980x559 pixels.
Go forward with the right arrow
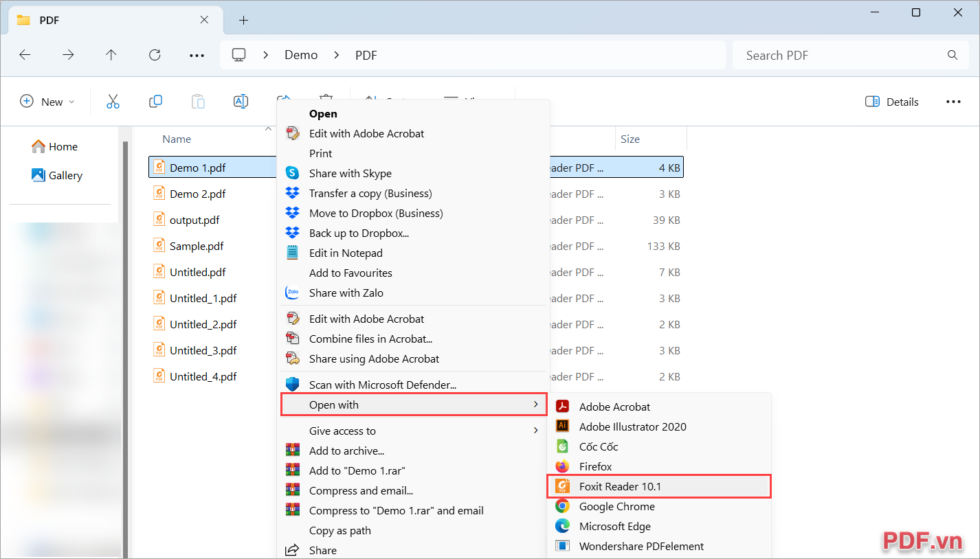click(x=68, y=55)
